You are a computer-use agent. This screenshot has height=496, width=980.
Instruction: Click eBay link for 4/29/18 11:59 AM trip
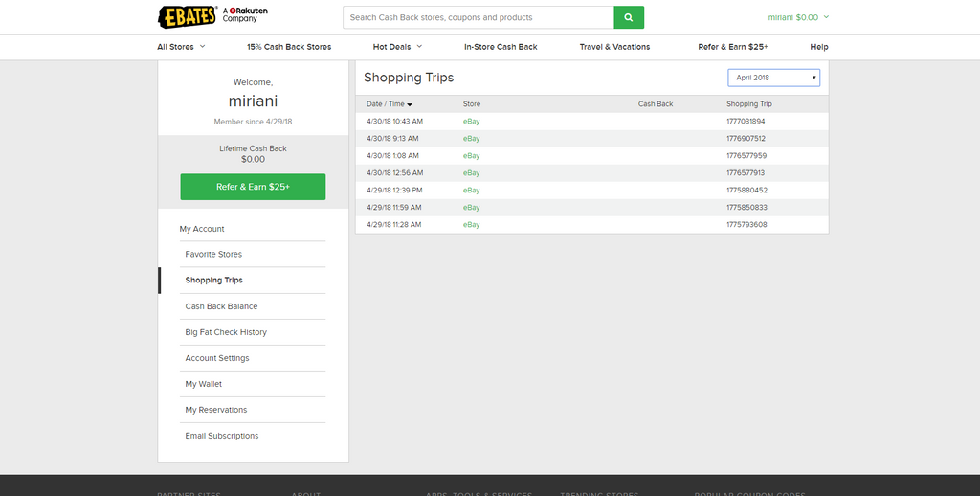(x=471, y=208)
